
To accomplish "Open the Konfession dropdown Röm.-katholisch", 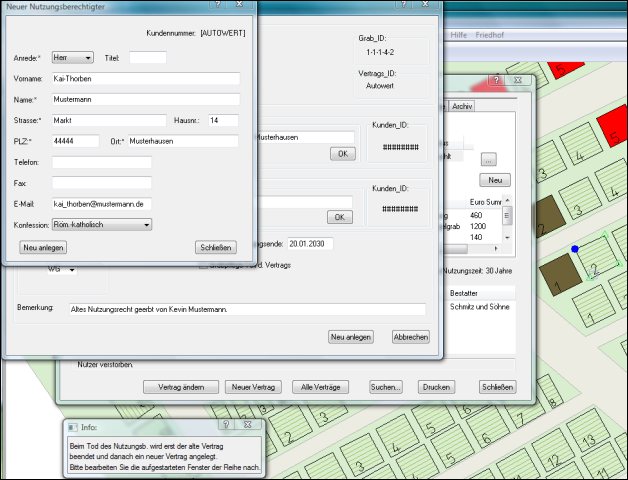I will tap(102, 225).
